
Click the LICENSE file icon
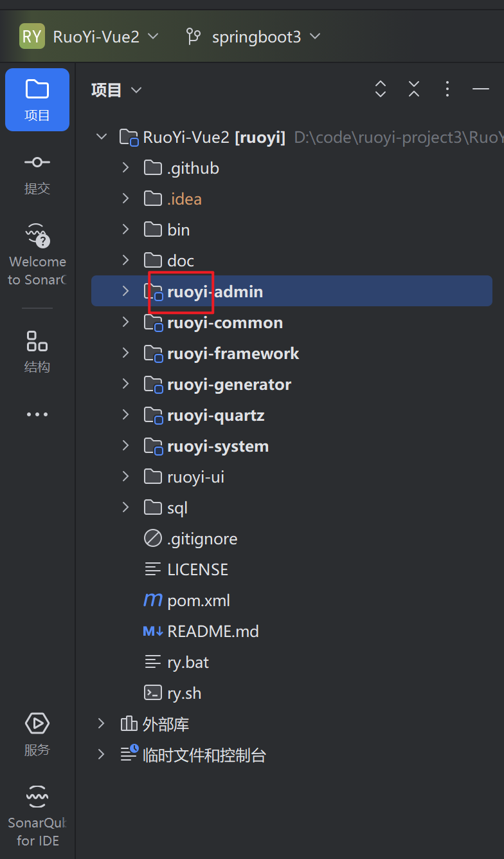point(153,569)
